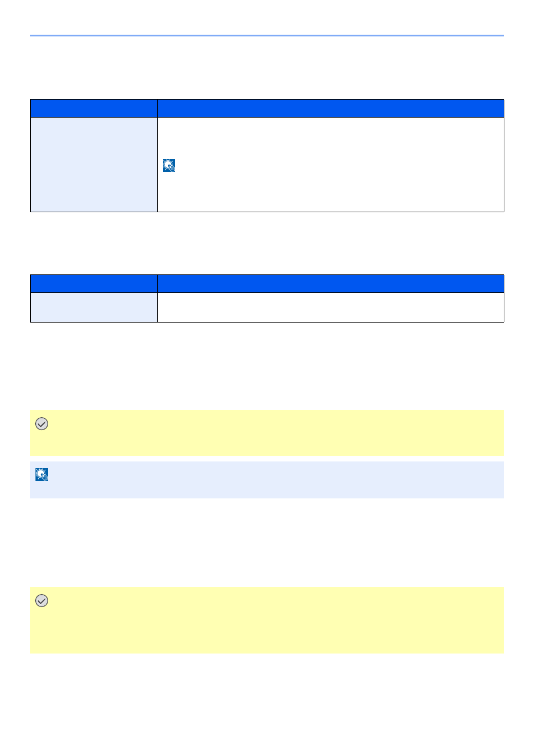Click the narrow blue header of the shorter table
The width and height of the screenshot is (534, 756).
[x=94, y=284]
